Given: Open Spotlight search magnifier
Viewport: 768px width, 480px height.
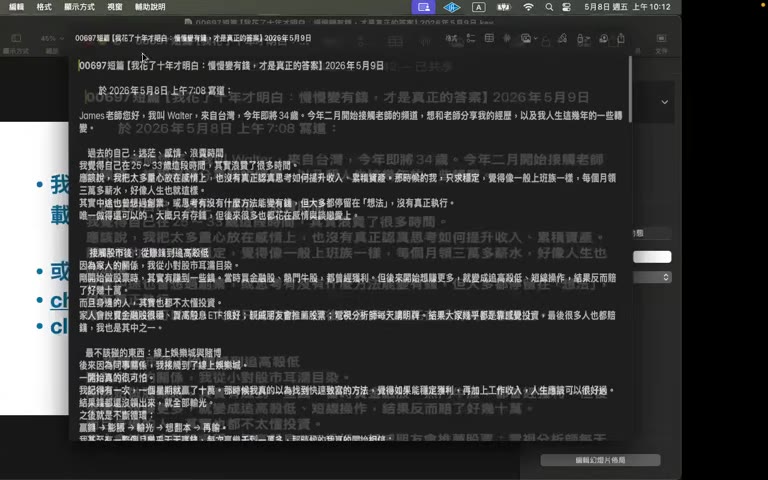Looking at the screenshot, I should coord(549,7).
